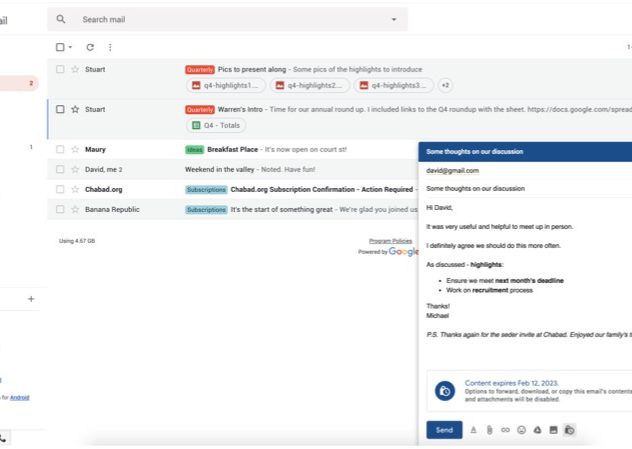Click the formatting options icon in compose toolbar

(x=474, y=430)
